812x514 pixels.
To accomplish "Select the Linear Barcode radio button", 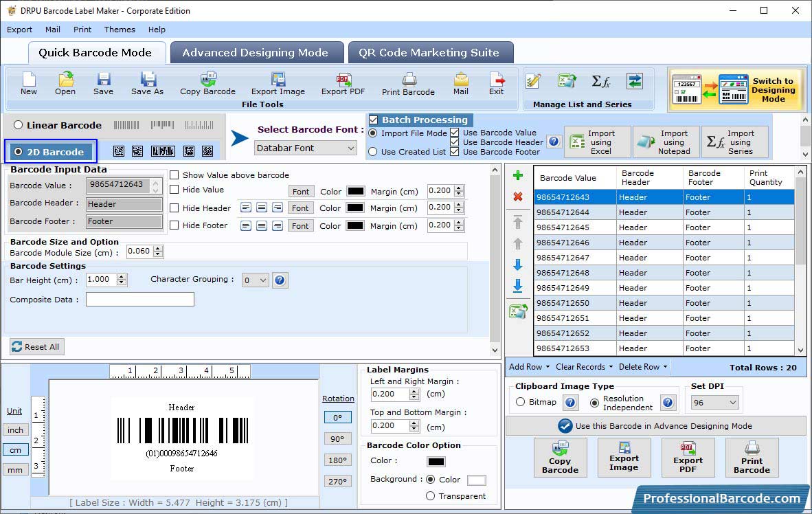I will click(18, 125).
